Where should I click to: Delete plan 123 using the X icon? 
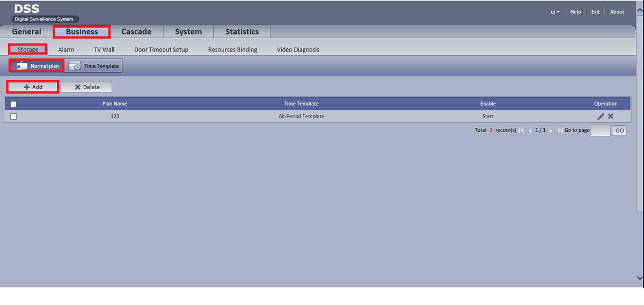[611, 117]
